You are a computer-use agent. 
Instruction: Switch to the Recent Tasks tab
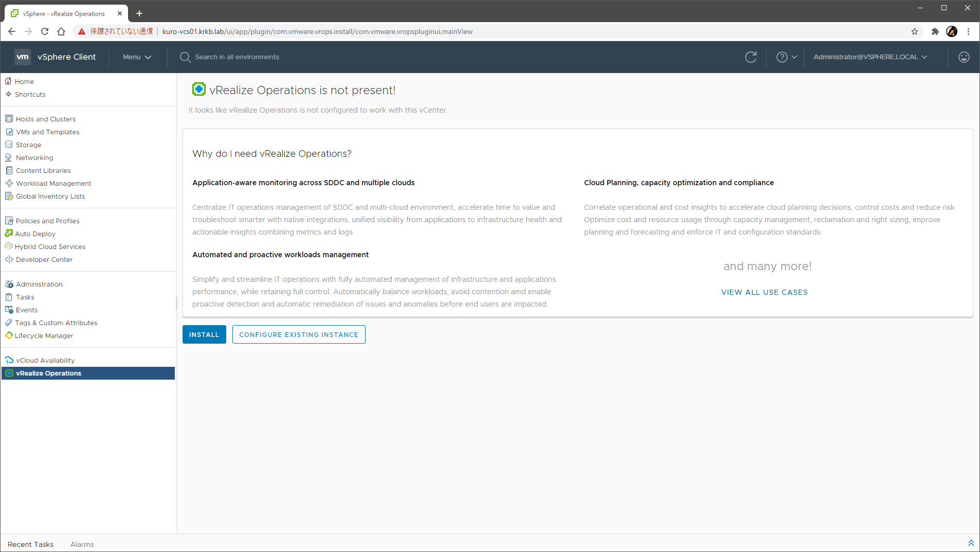point(30,544)
